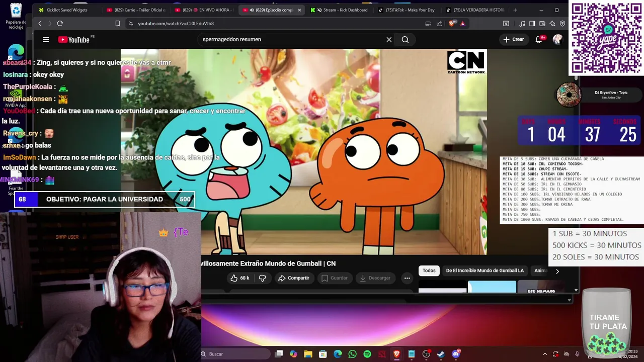
Task: Switch to Brave browser taskbar icon
Action: tap(396, 354)
